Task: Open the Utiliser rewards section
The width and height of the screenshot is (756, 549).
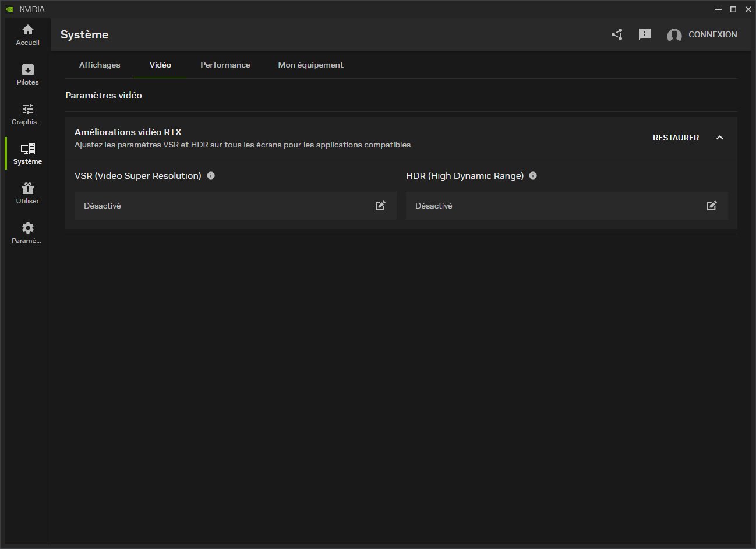Action: [x=27, y=193]
